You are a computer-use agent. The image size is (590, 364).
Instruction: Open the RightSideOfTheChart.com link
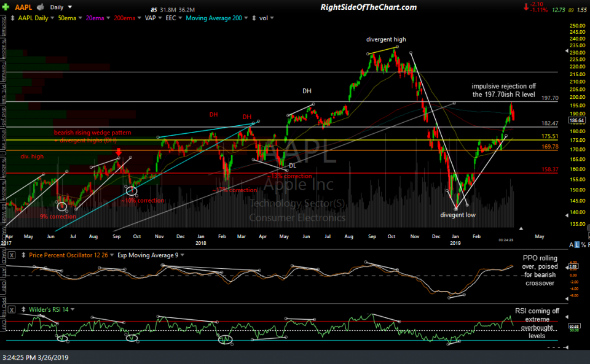coord(369,6)
